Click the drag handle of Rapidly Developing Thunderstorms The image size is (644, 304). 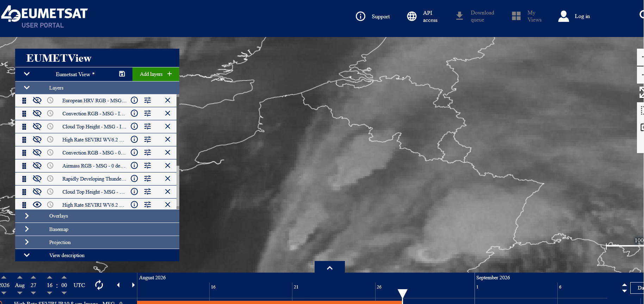pos(24,179)
